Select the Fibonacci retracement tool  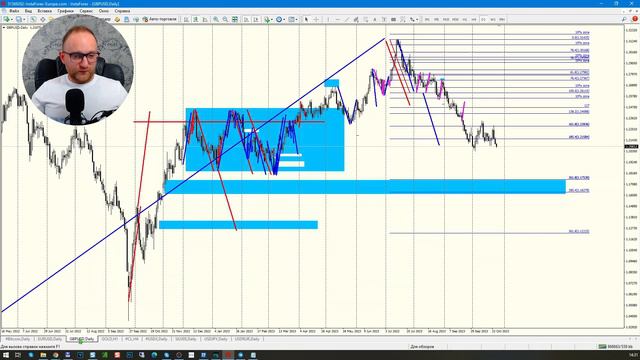365,19
